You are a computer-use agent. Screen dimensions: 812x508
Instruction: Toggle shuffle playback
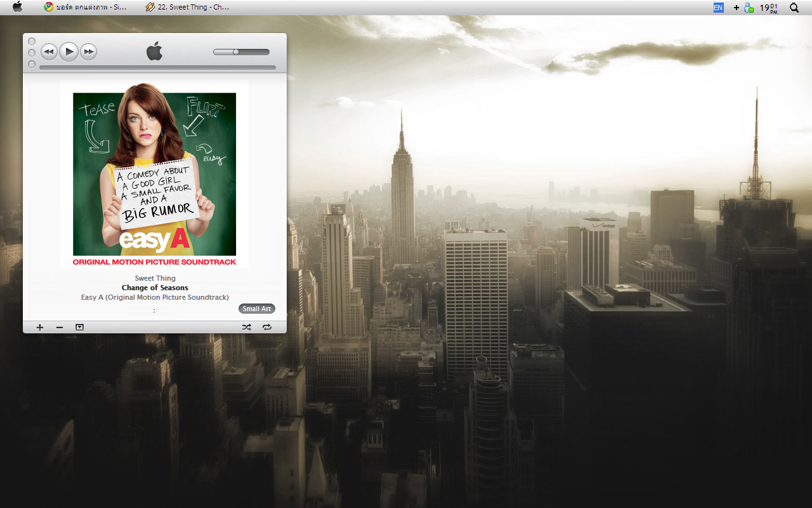pos(247,327)
